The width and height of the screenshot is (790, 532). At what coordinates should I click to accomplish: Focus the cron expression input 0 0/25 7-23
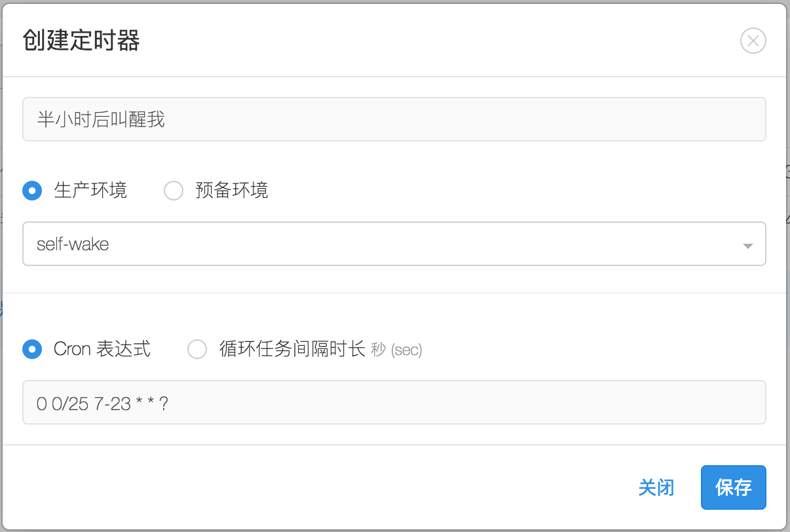(394, 402)
